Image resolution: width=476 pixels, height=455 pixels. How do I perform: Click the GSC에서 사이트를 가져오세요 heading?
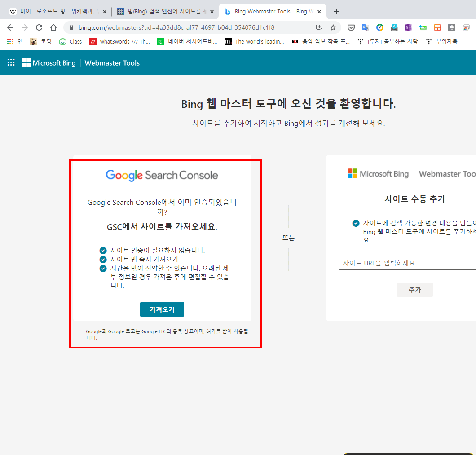[162, 227]
